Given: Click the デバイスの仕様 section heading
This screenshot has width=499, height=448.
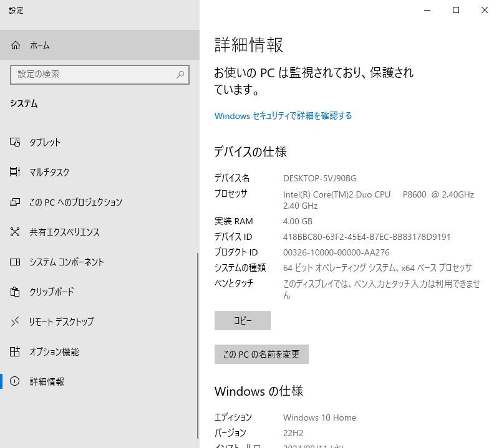Looking at the screenshot, I should pos(251,151).
